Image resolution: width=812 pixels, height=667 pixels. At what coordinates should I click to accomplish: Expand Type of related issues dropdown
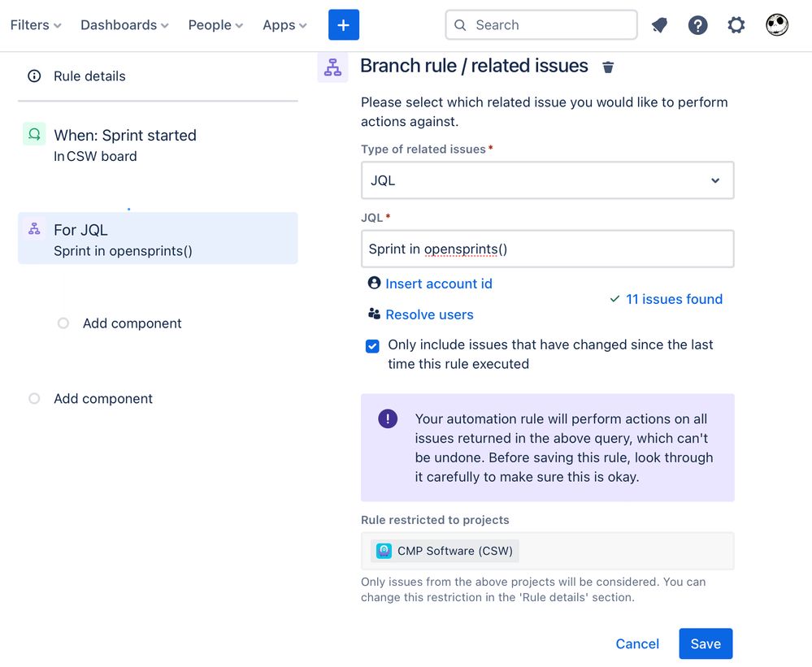point(547,180)
